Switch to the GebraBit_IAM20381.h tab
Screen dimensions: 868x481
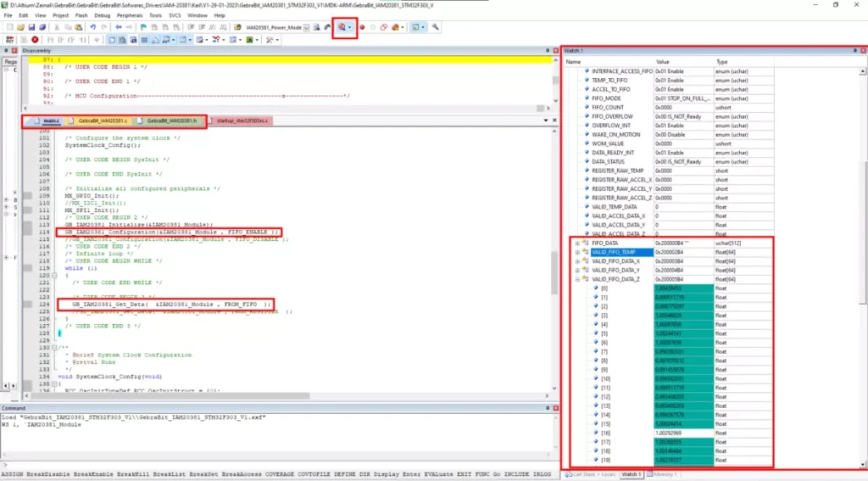[170, 121]
